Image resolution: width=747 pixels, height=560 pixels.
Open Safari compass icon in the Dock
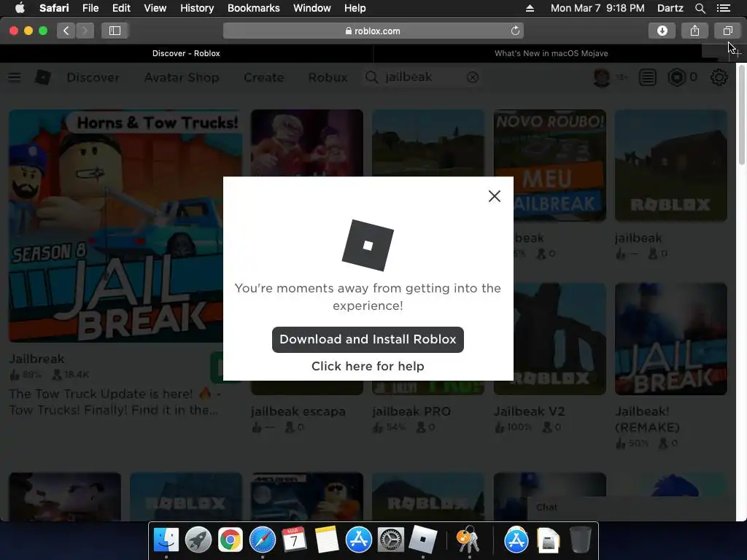pyautogui.click(x=263, y=540)
